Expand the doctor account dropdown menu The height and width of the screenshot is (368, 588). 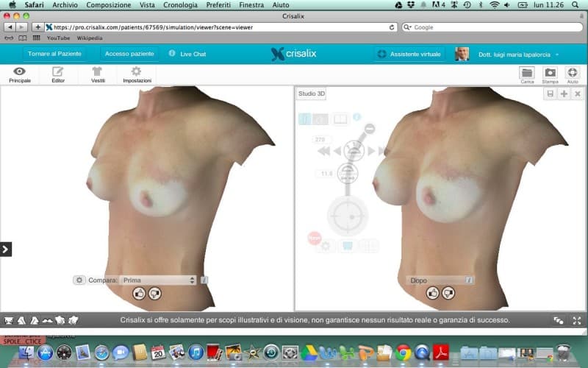[x=557, y=54]
